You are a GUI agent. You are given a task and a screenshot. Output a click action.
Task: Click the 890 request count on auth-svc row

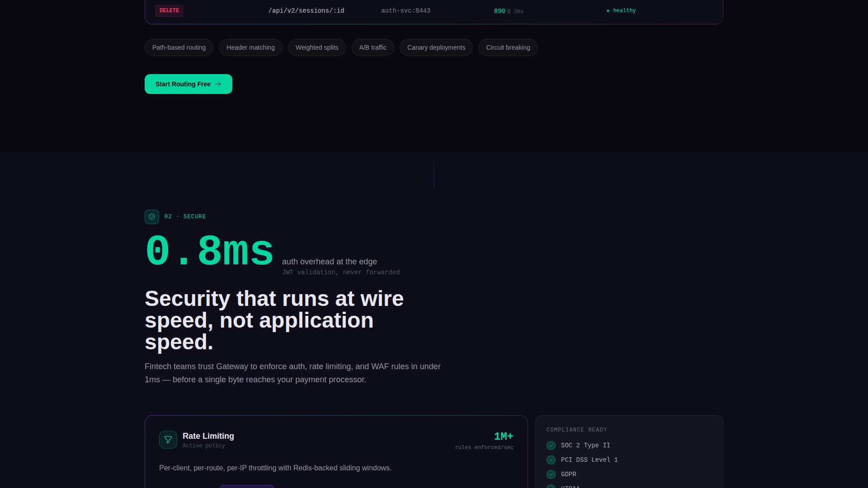click(500, 10)
